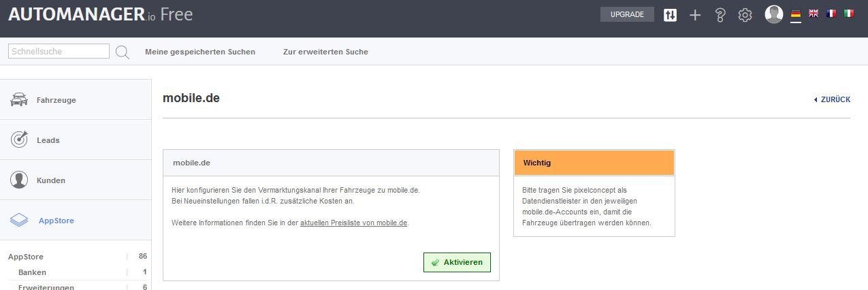This screenshot has height=290, width=868.
Task: Click the AppStore layers icon
Action: (19, 221)
